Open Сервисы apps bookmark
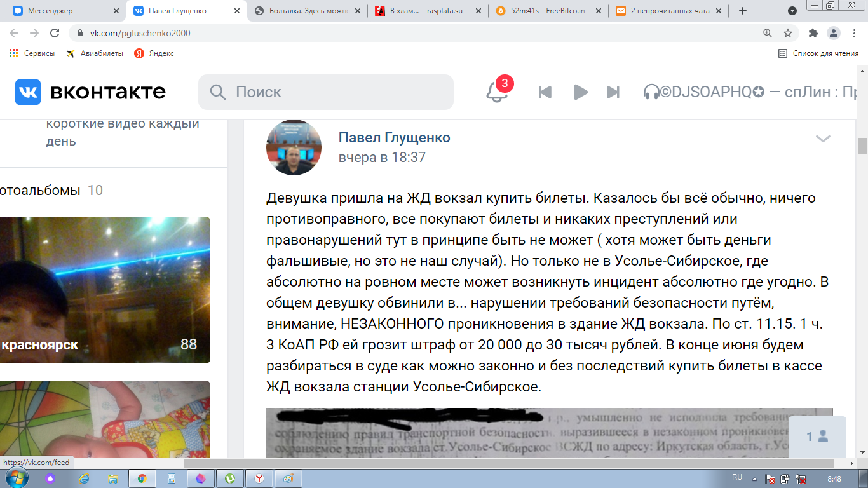868x488 pixels. coord(32,53)
